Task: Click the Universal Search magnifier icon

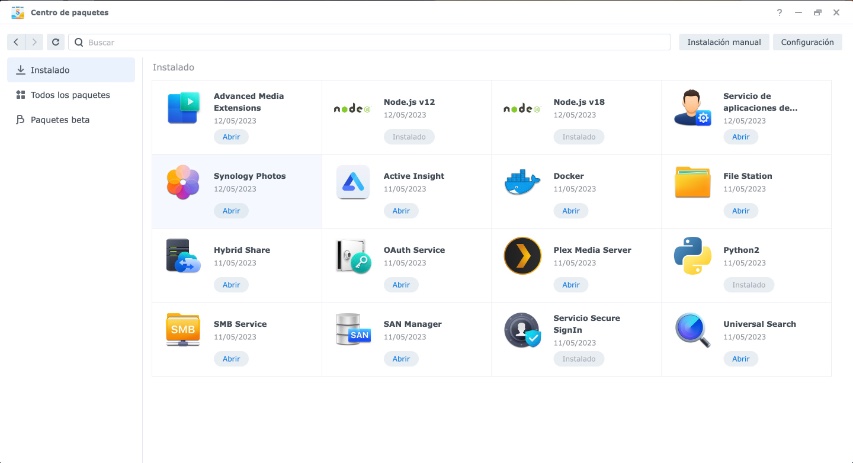Action: pos(693,330)
